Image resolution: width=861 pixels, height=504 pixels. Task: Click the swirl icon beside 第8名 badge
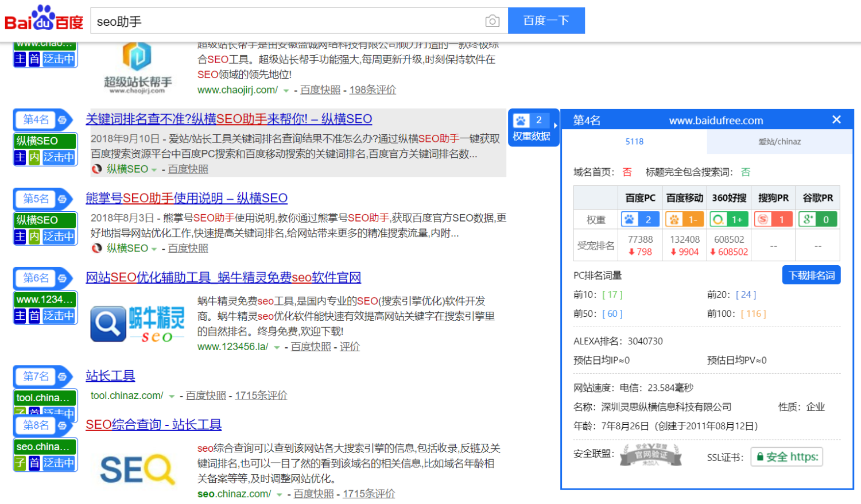[x=63, y=425]
